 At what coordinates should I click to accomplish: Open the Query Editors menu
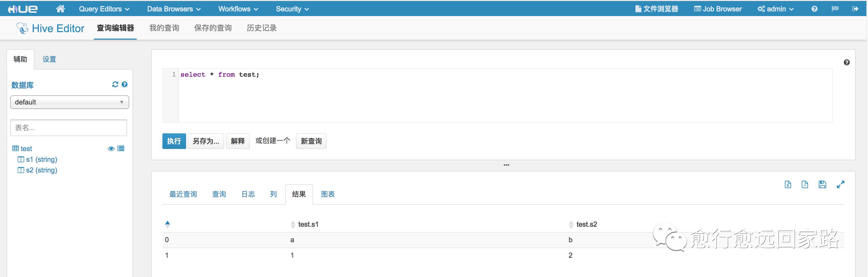click(x=104, y=9)
